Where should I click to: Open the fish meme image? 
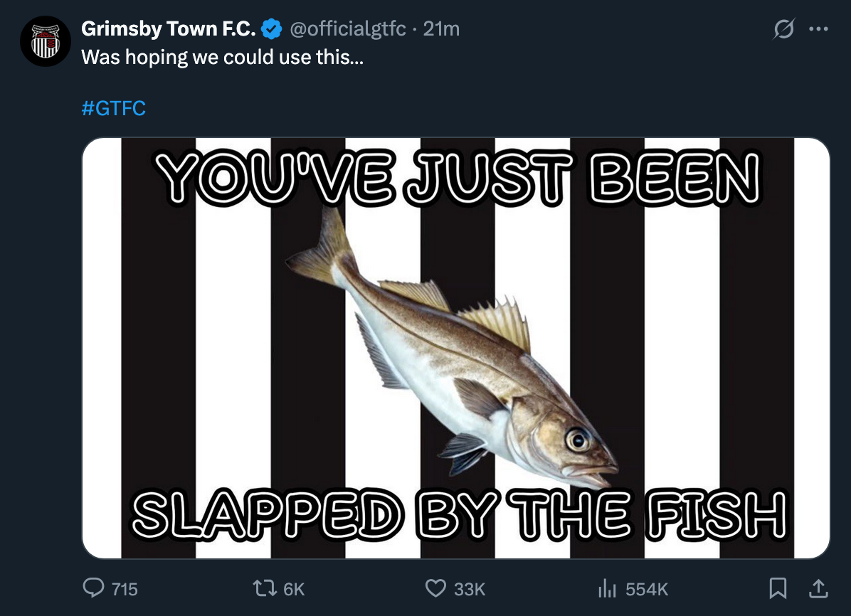pos(455,348)
